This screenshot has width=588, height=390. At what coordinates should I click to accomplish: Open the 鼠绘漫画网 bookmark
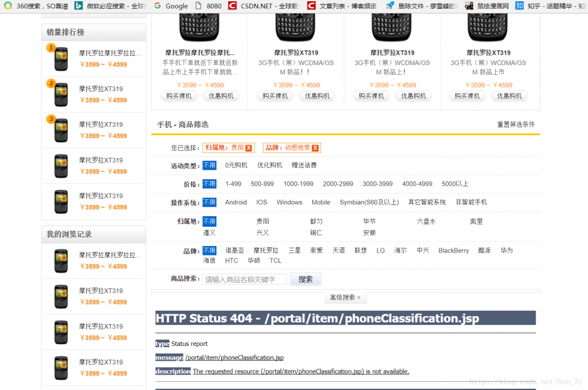(487, 6)
